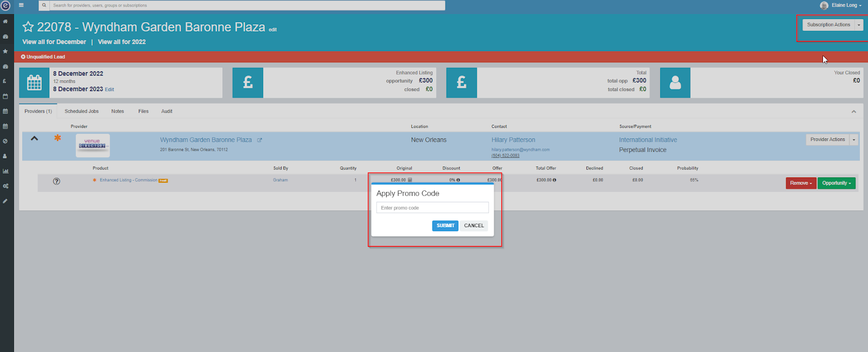
Task: Open the pound sign icon in sidebar
Action: click(x=5, y=81)
